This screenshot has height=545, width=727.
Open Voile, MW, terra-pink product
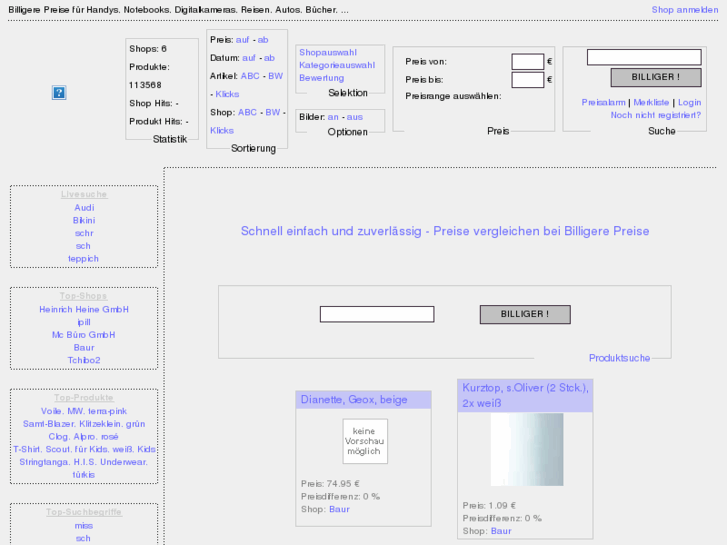84,411
